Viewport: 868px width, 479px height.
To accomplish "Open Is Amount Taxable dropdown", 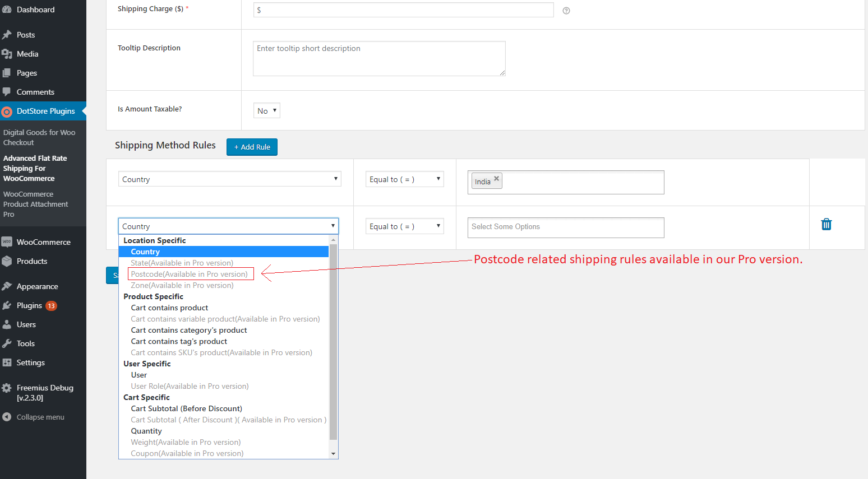I will click(x=267, y=110).
